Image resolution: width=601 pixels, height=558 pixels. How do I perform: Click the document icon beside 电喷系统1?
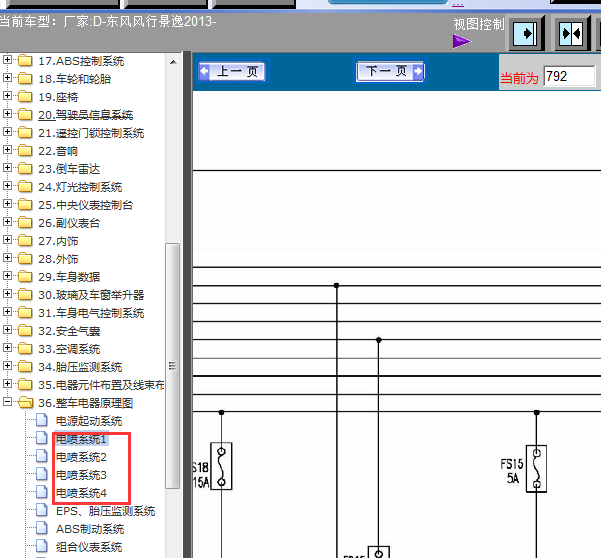[x=41, y=438]
